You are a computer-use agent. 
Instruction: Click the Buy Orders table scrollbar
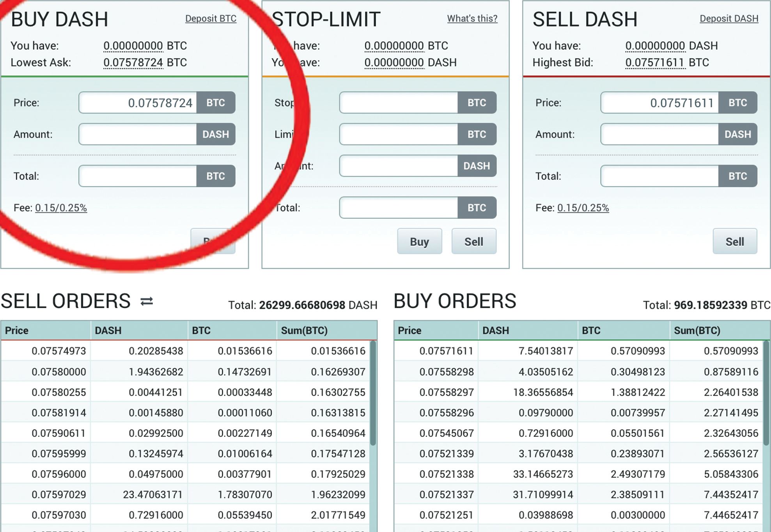coord(766,394)
